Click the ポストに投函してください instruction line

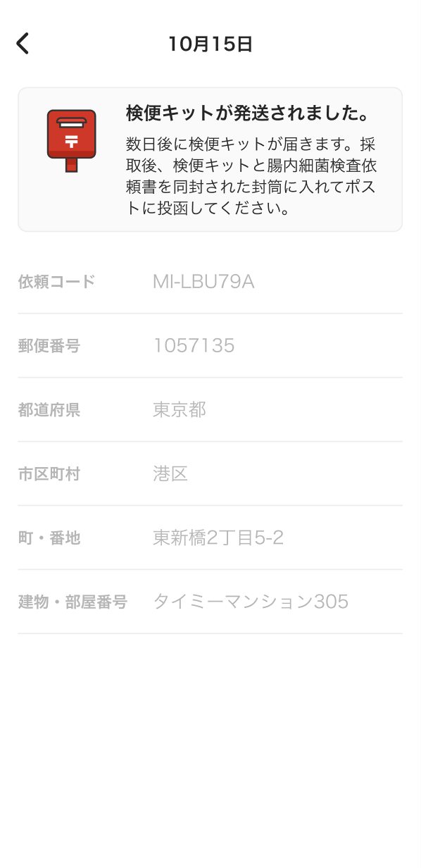click(x=208, y=209)
